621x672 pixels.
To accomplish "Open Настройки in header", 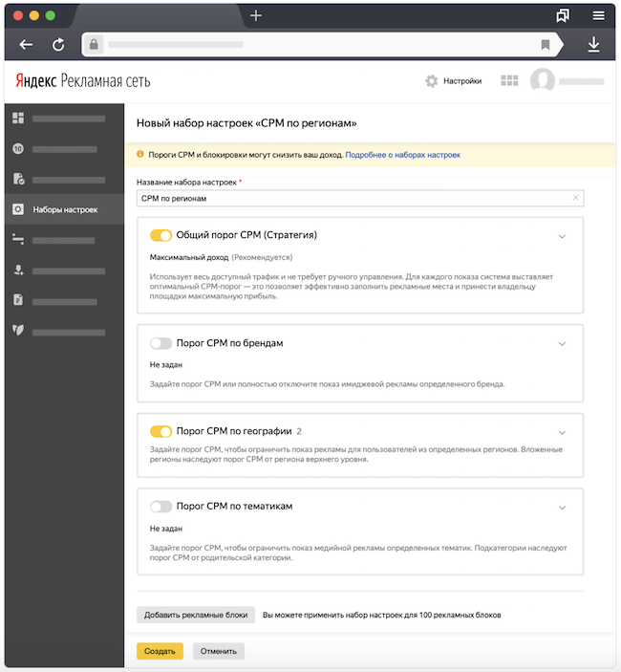I will click(462, 81).
